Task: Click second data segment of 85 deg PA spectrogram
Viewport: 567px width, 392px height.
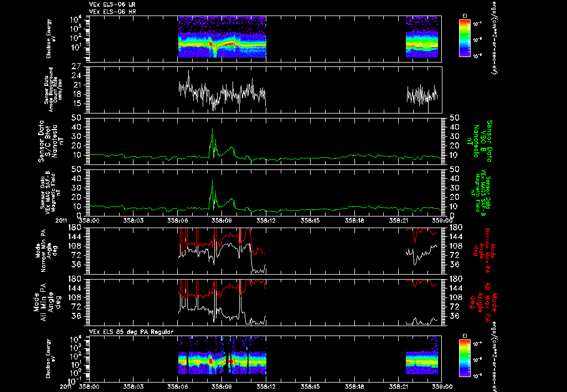Action: 421,355
